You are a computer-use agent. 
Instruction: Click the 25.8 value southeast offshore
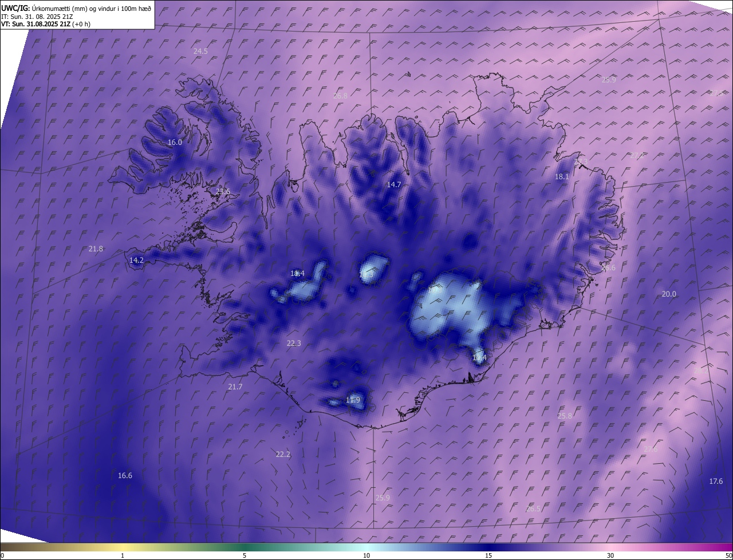(x=565, y=416)
